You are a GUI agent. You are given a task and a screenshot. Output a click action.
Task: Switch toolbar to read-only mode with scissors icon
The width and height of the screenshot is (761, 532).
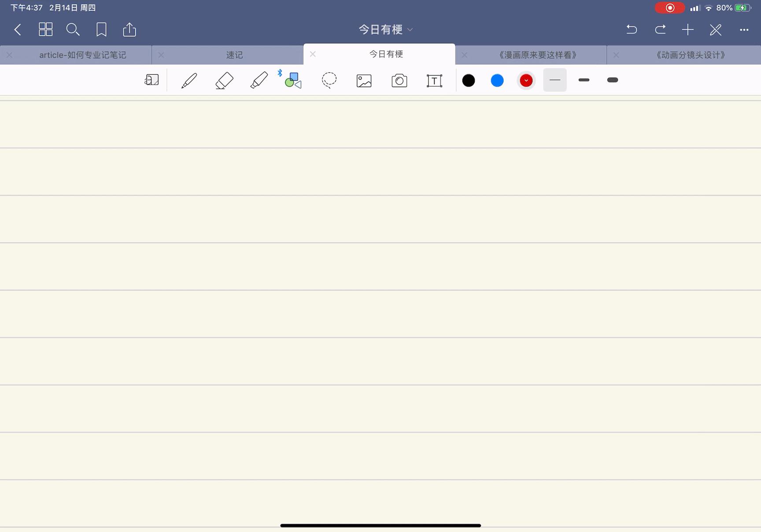715,30
